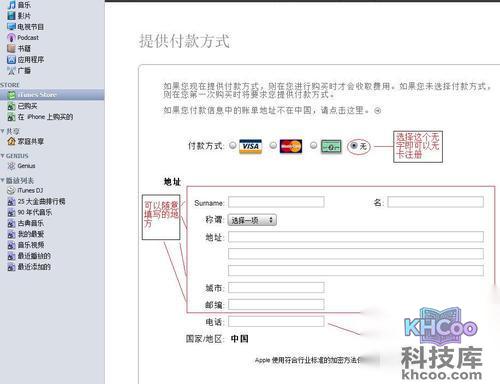This screenshot has height=384, width=500.
Task: Open 家庭共享 home sharing
Action: (26, 141)
